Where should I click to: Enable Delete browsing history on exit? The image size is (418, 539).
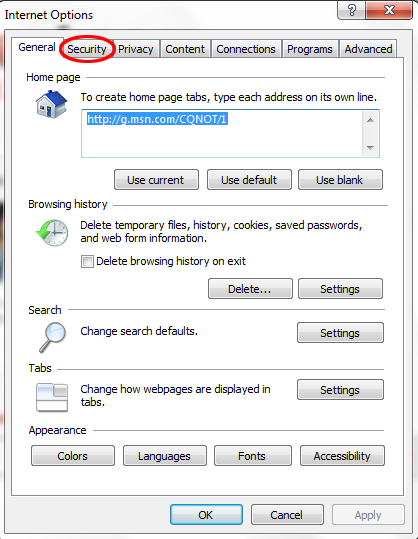pos(87,261)
